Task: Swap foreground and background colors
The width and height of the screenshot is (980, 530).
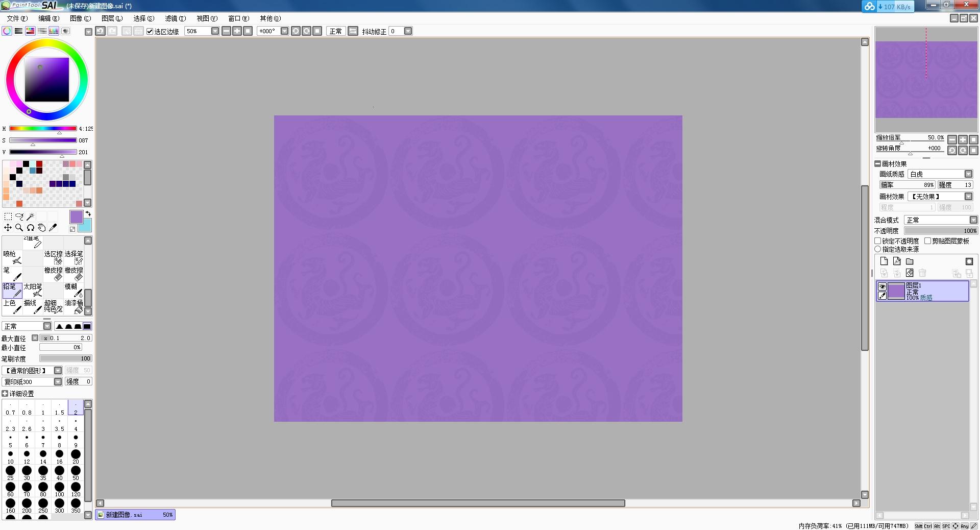Action: pyautogui.click(x=88, y=214)
